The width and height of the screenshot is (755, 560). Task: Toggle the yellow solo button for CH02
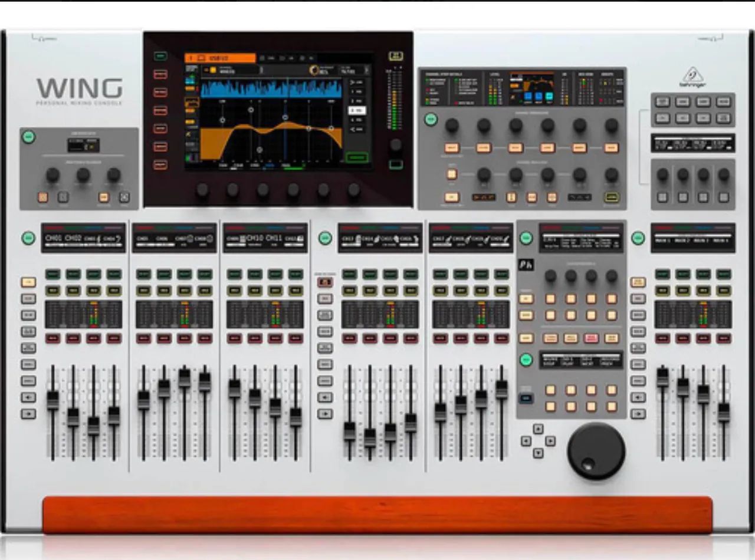coord(73,291)
